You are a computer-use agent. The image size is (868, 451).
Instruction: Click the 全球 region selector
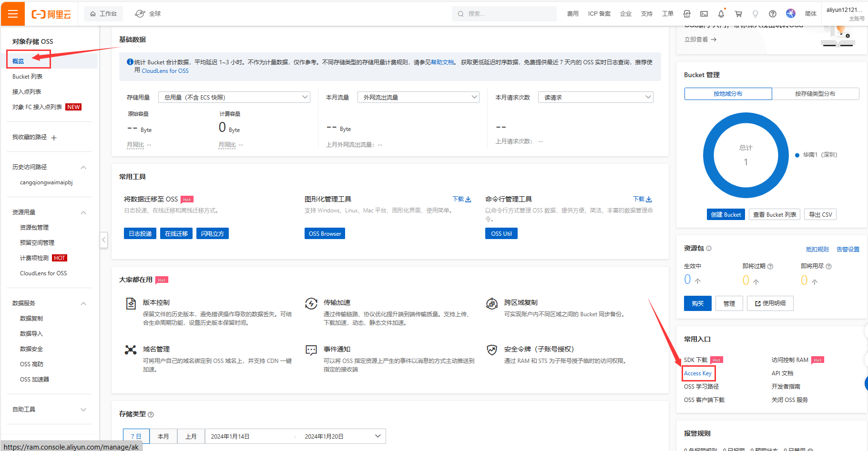[148, 14]
